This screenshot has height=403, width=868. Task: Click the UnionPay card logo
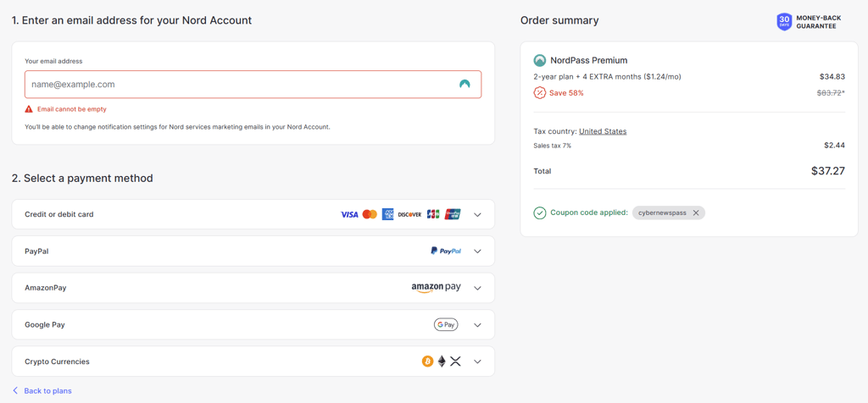pos(453,214)
